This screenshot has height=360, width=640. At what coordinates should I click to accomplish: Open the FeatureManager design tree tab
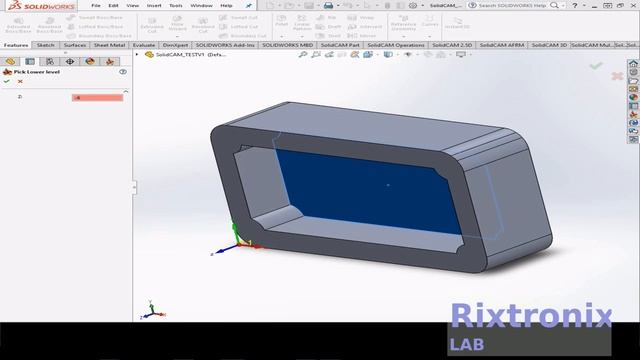click(10, 61)
